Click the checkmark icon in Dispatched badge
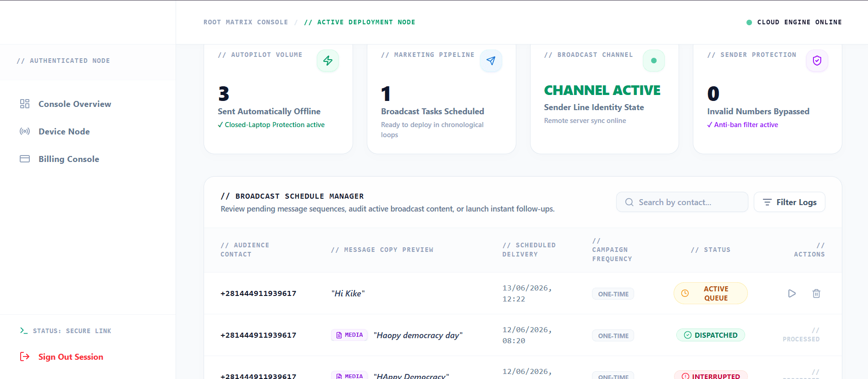 [688, 335]
